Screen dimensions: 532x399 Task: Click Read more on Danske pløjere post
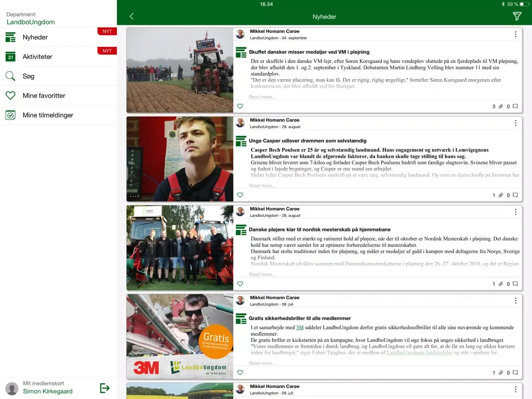click(x=262, y=274)
